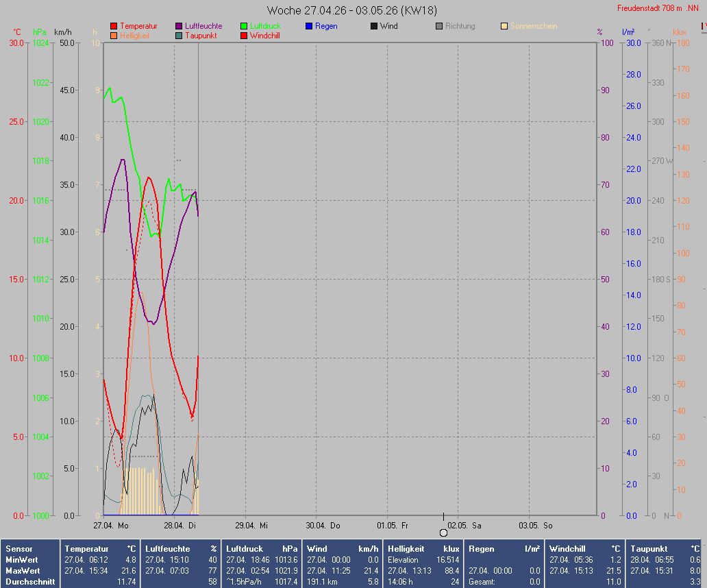
Task: Click the red Temperatur legend swatch
Action: [x=114, y=26]
